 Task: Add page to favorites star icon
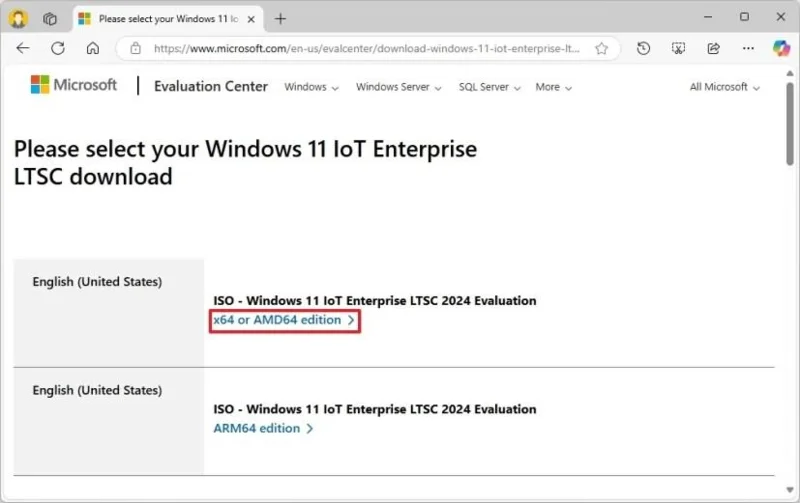(x=602, y=48)
